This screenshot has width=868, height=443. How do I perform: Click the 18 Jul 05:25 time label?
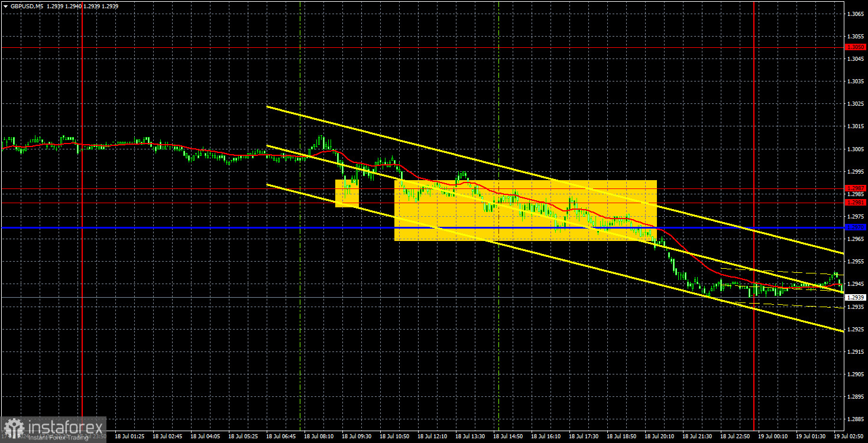(243, 437)
